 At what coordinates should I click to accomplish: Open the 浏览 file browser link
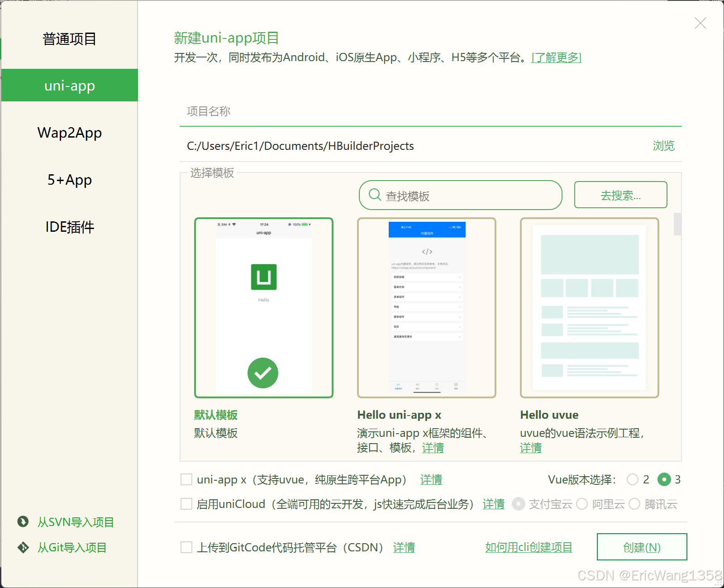[663, 146]
